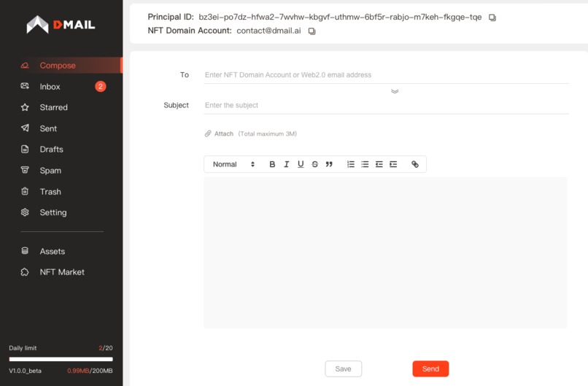Click the Inbox unread count badge
The image size is (588, 386).
tap(101, 87)
